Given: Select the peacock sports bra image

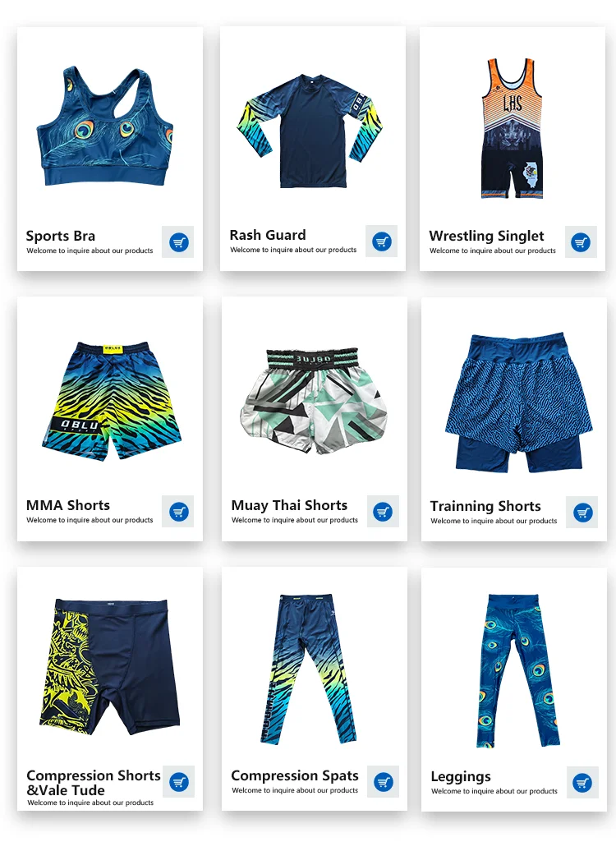Looking at the screenshot, I should tap(104, 126).
